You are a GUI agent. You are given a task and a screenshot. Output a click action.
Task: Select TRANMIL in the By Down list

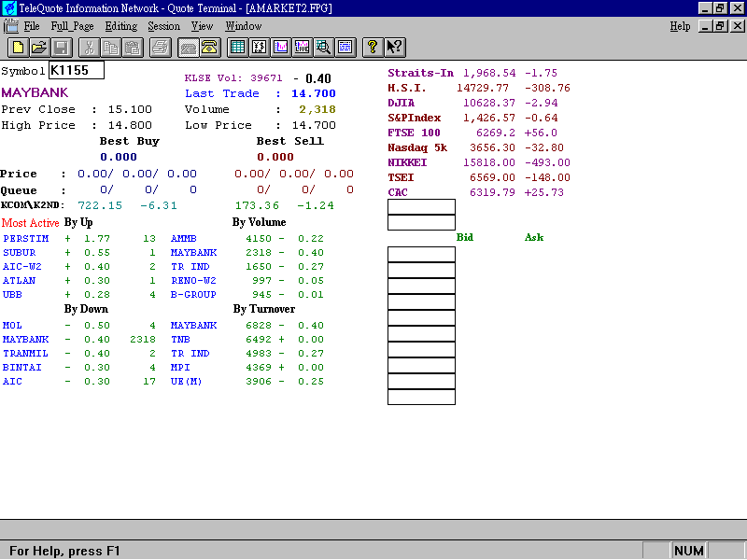coord(25,354)
